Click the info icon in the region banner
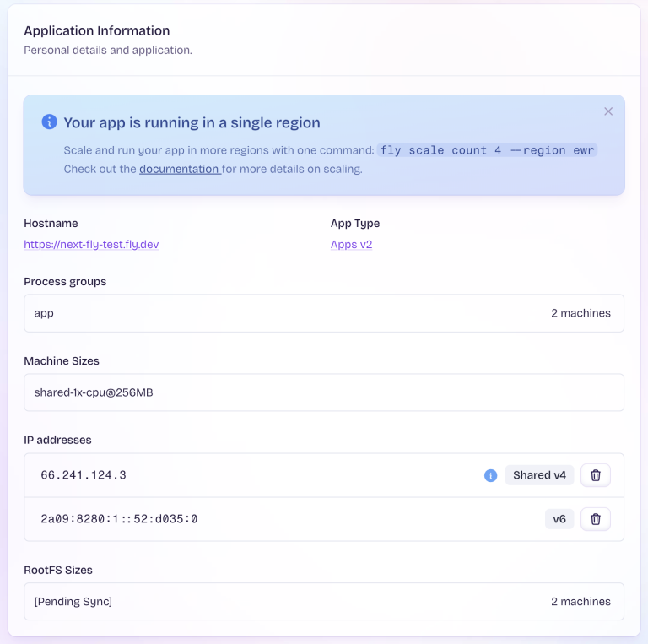648x644 pixels. [x=50, y=122]
